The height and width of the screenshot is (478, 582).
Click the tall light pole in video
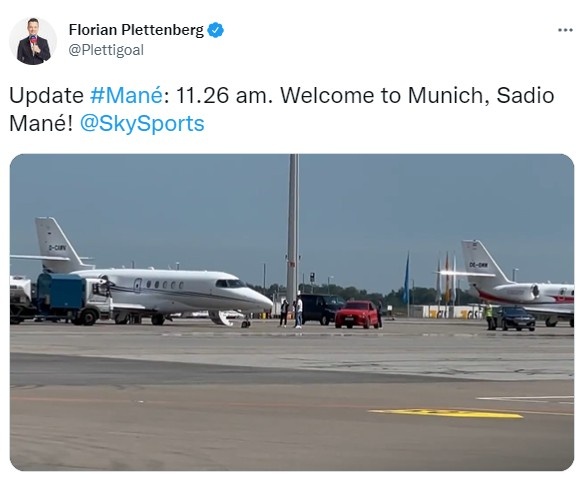click(x=293, y=228)
